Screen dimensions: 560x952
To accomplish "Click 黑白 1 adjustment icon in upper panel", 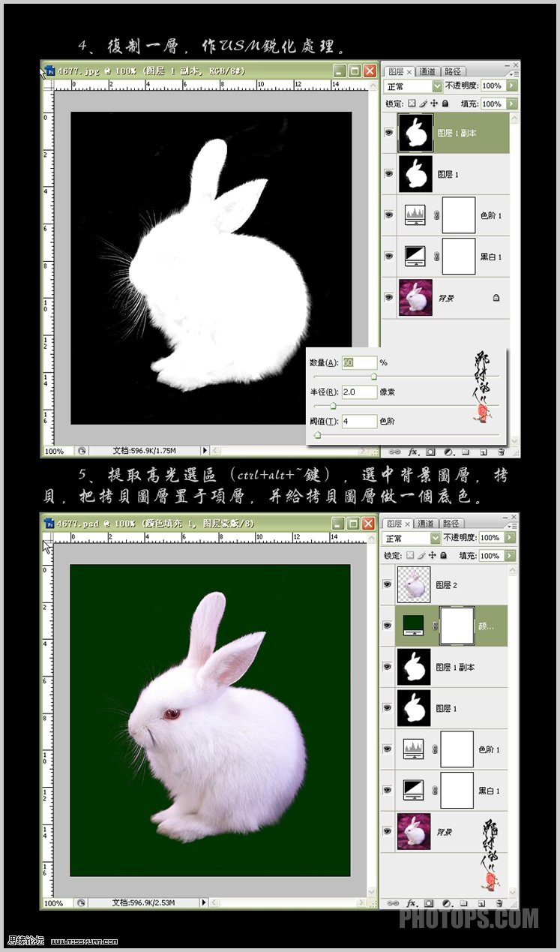I will coord(415,257).
